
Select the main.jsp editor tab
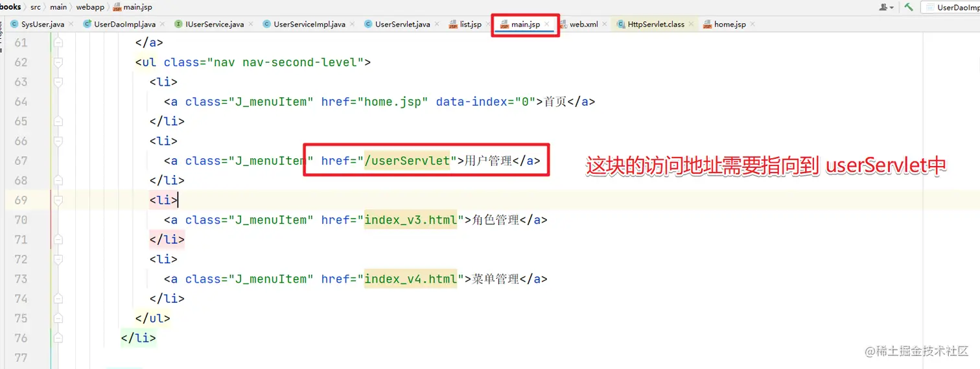(x=525, y=24)
